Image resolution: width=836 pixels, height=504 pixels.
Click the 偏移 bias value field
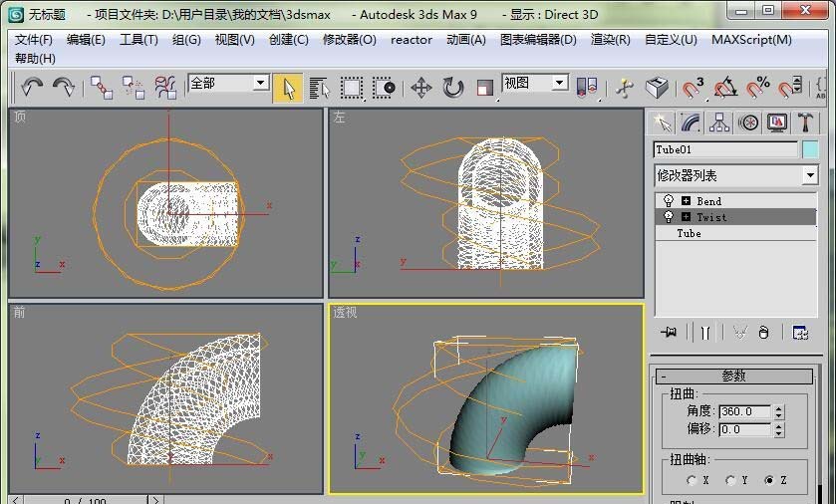745,429
